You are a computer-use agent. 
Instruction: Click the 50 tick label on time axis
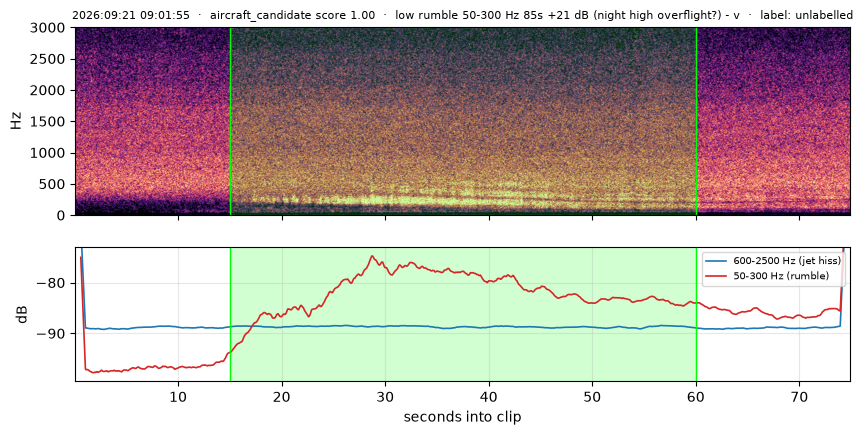592,396
